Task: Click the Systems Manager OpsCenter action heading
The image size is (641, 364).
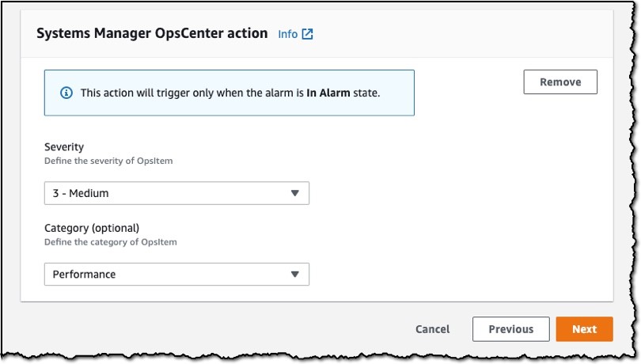Action: [x=152, y=33]
